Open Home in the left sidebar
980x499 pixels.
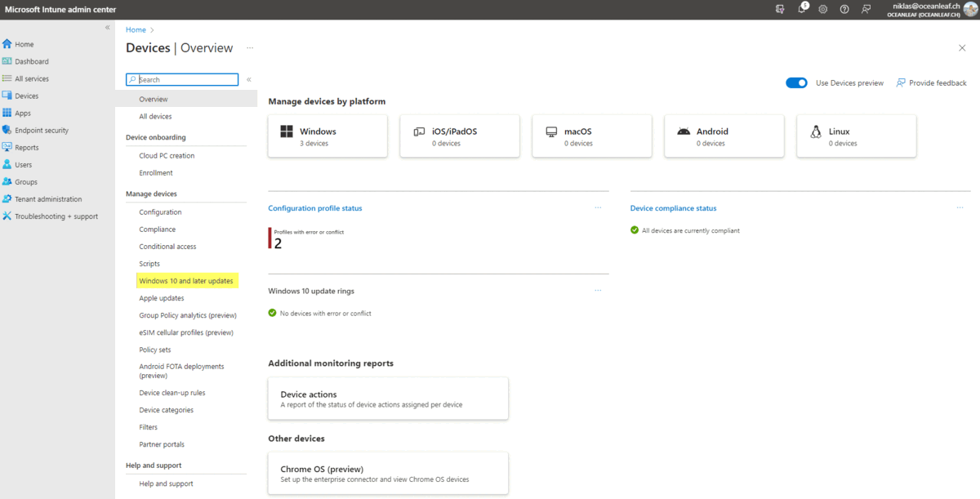[x=24, y=44]
